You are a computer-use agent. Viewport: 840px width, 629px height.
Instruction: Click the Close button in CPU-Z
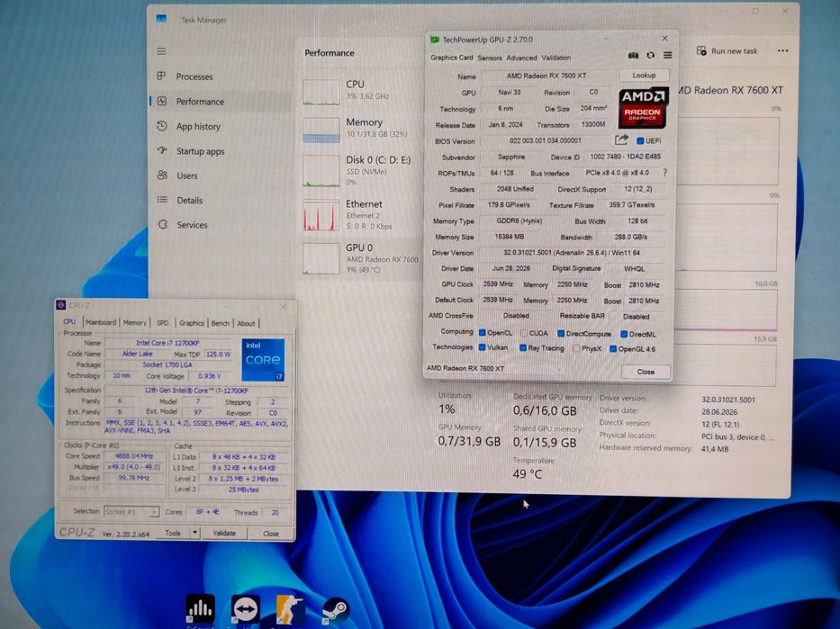click(270, 534)
